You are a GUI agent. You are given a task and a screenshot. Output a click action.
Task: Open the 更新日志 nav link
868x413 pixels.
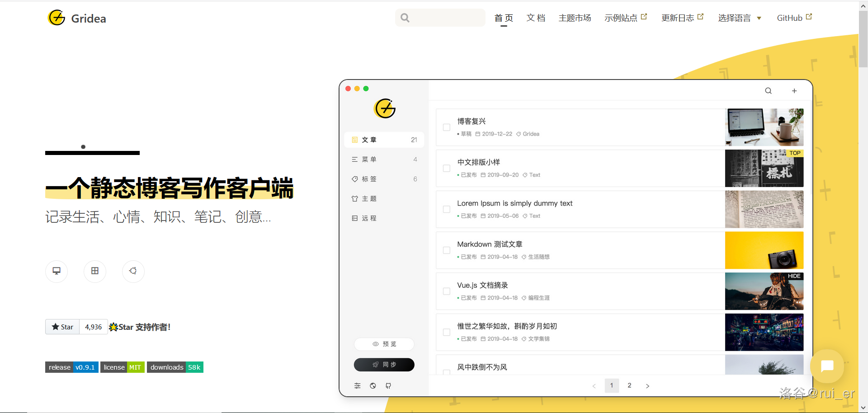coord(682,18)
